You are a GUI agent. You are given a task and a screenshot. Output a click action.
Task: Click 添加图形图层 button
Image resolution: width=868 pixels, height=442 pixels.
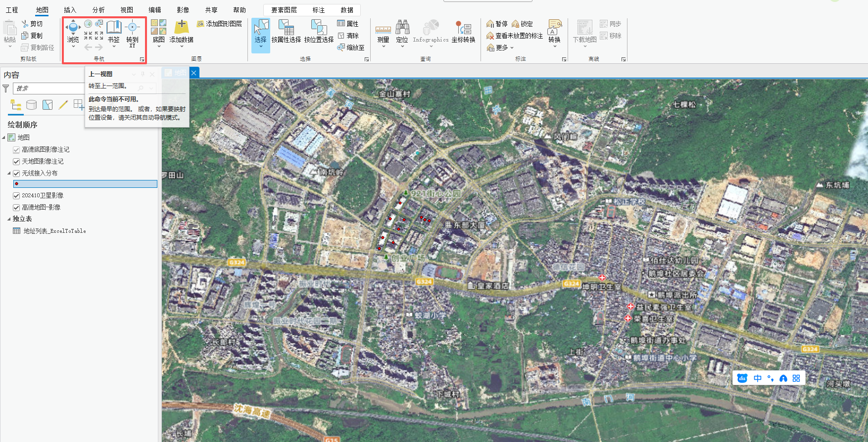click(219, 24)
